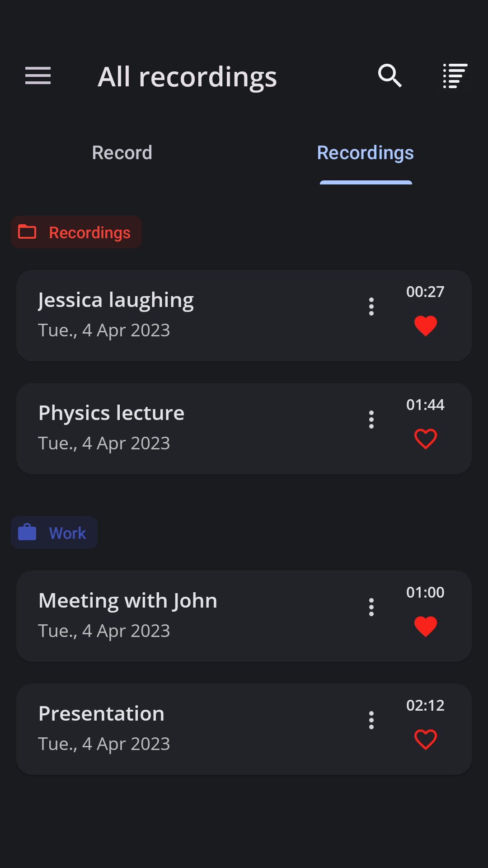Show the overflow menu for Meeting with John
Screen dimensions: 488x868
371,607
